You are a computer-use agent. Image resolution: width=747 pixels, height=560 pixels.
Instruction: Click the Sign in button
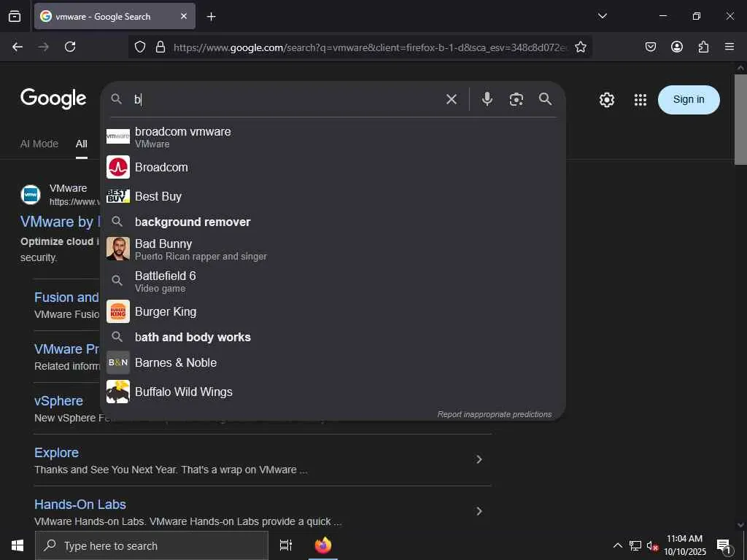coord(689,99)
